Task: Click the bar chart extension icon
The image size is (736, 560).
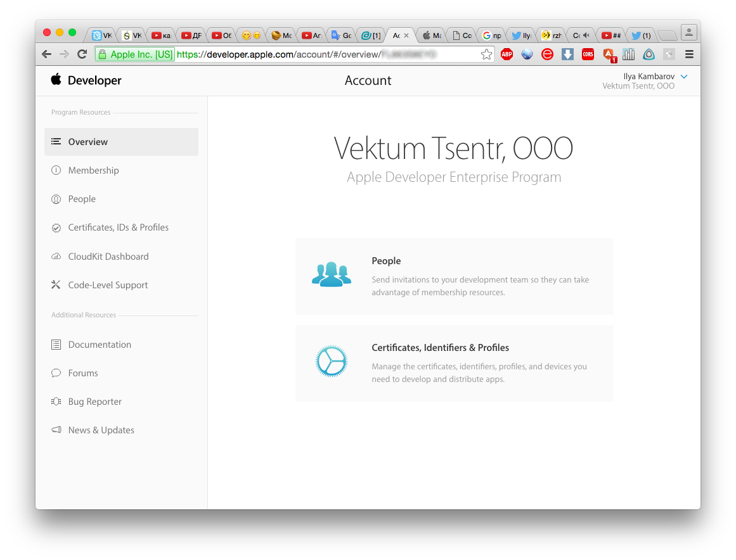Action: point(628,54)
